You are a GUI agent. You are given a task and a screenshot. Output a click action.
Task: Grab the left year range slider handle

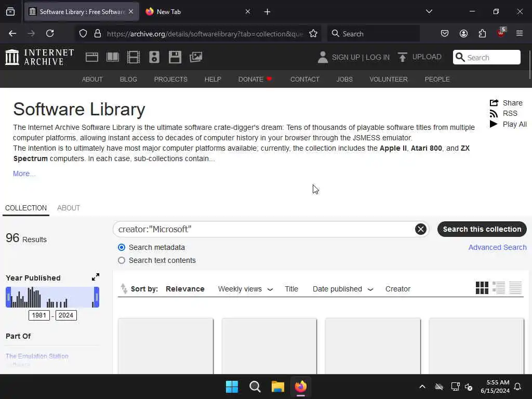[8, 297]
